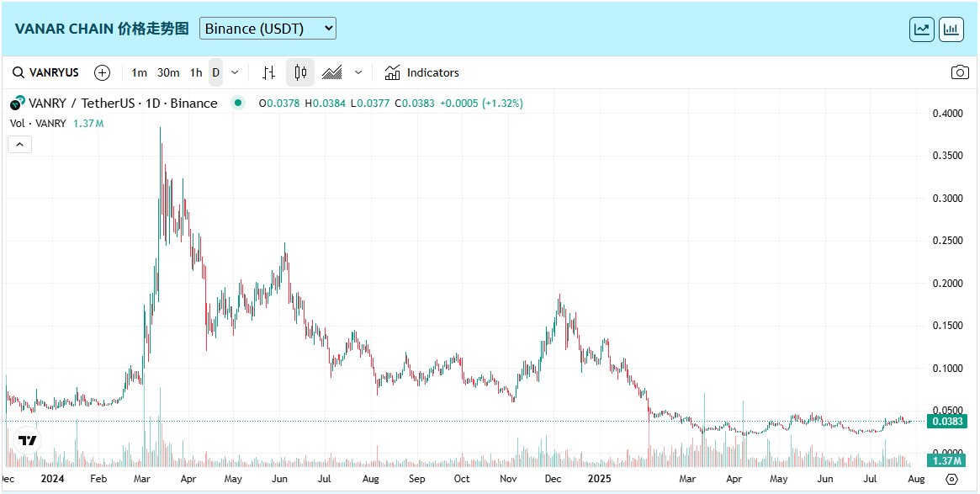Switch to bar chart view button
The height and width of the screenshot is (494, 980).
(x=951, y=29)
